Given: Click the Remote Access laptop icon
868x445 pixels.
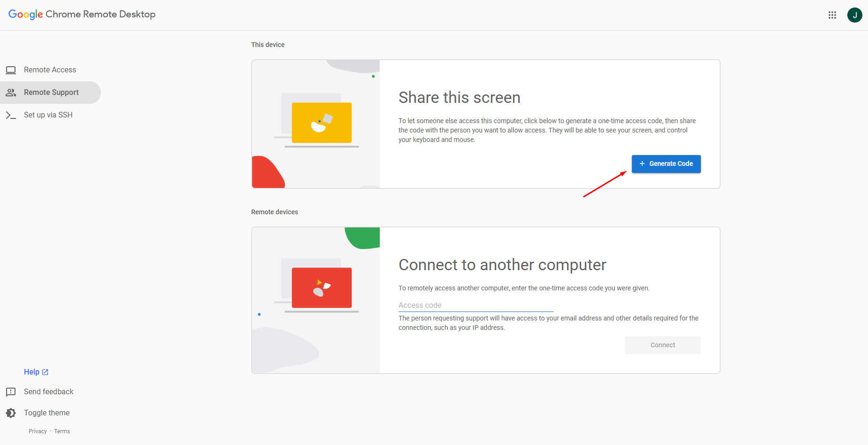Looking at the screenshot, I should coord(11,70).
